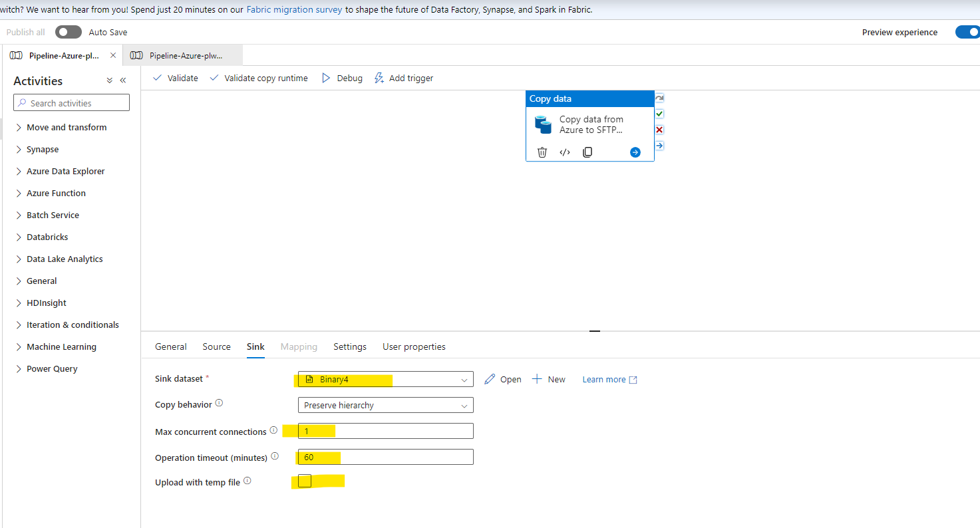The height and width of the screenshot is (528, 980).
Task: Open the Sink dataset dropdown
Action: [464, 378]
